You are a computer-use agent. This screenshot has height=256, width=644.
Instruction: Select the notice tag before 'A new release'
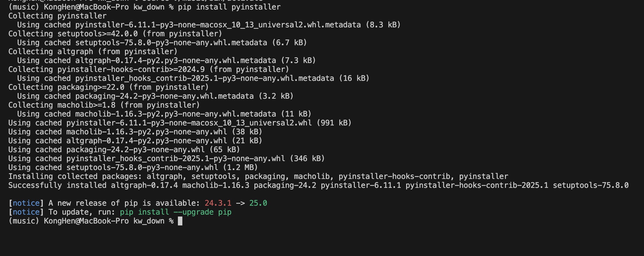coord(26,203)
